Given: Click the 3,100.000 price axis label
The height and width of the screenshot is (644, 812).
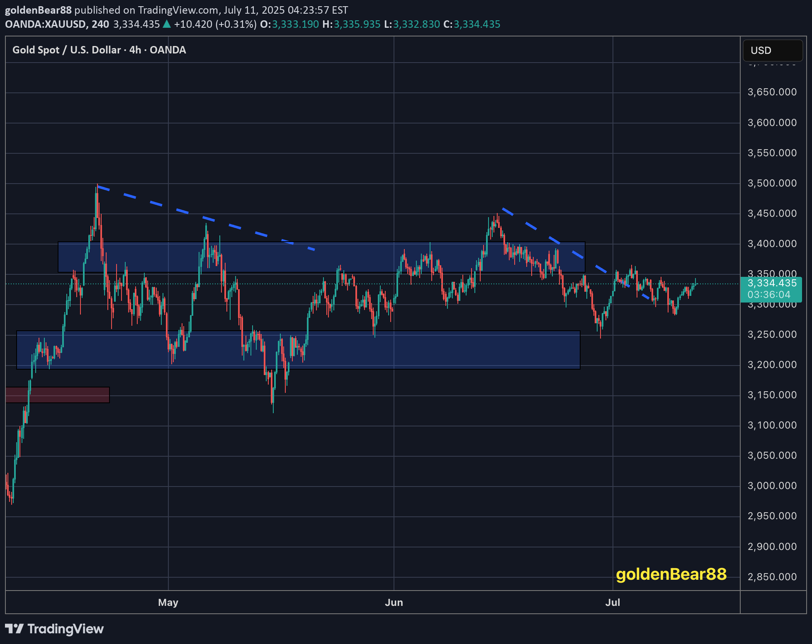Looking at the screenshot, I should point(772,425).
